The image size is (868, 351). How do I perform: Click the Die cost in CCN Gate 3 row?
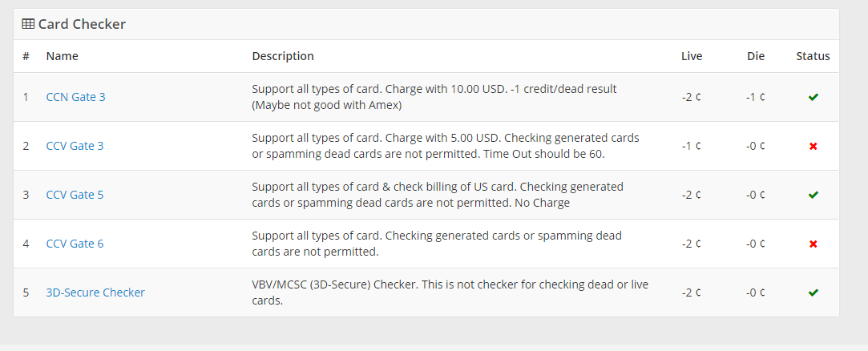pyautogui.click(x=755, y=97)
